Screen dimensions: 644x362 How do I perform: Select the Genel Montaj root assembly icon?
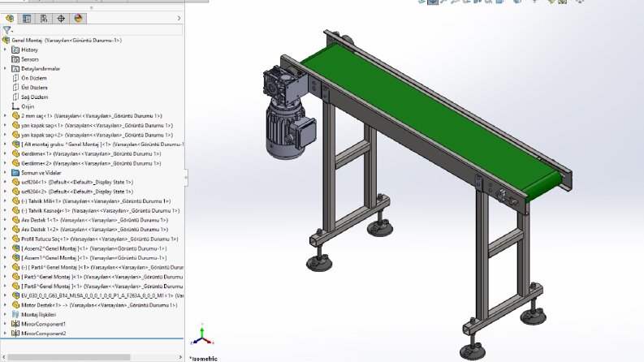click(6, 41)
